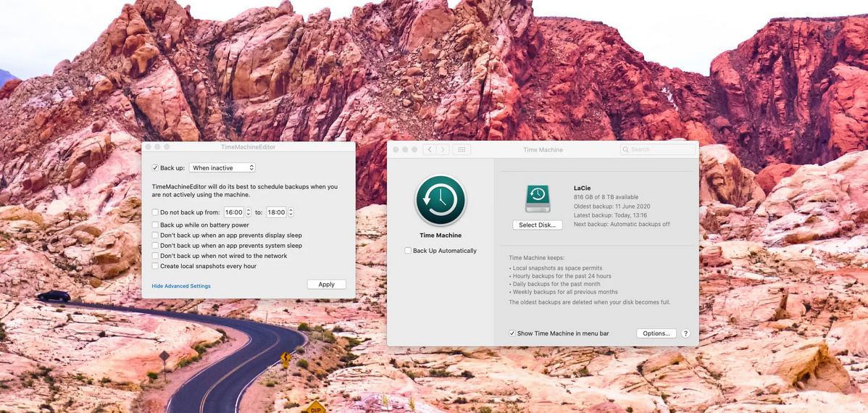Close the TimeMachineEditor window

coord(149,147)
